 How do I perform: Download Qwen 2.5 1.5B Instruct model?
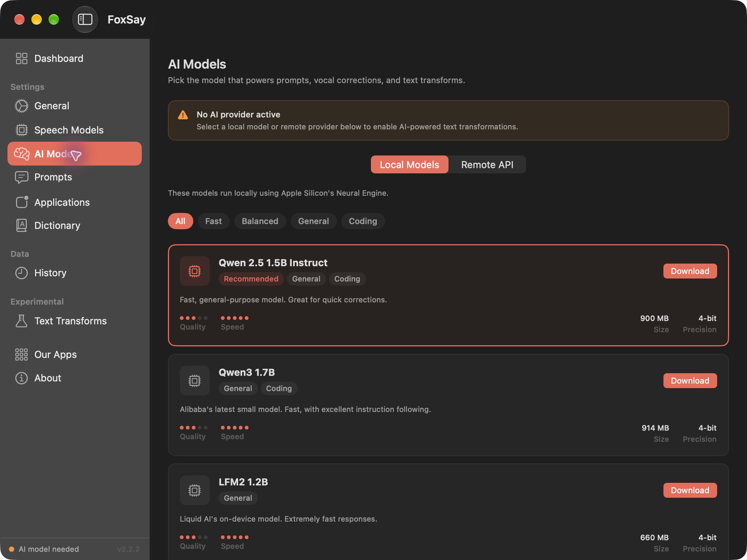click(690, 271)
